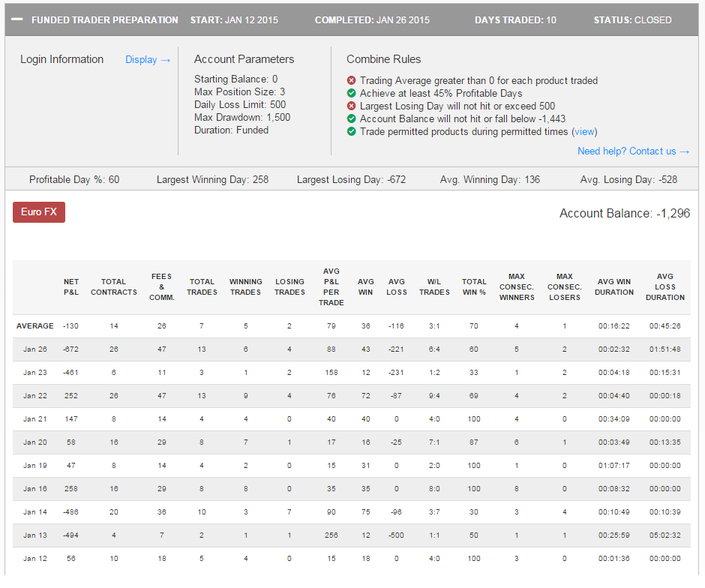Click the Profitable Day %: 60 stat
This screenshot has height=588, width=705.
click(74, 180)
